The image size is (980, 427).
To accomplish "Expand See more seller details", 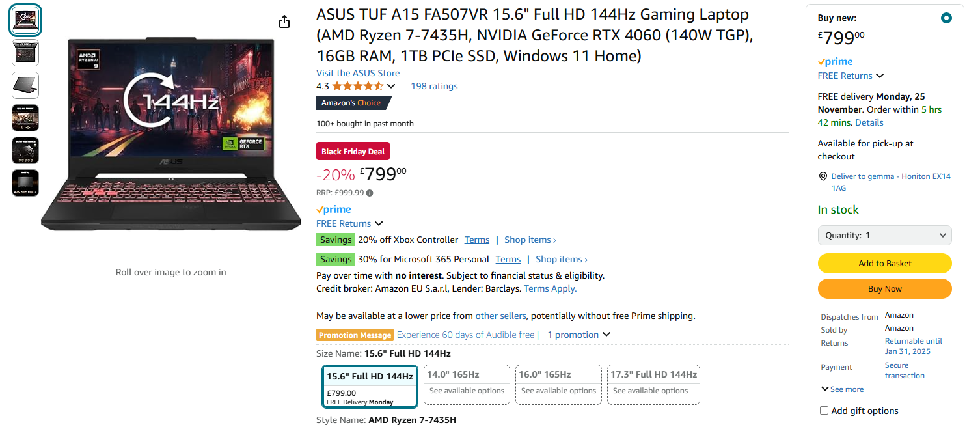I will [x=843, y=389].
